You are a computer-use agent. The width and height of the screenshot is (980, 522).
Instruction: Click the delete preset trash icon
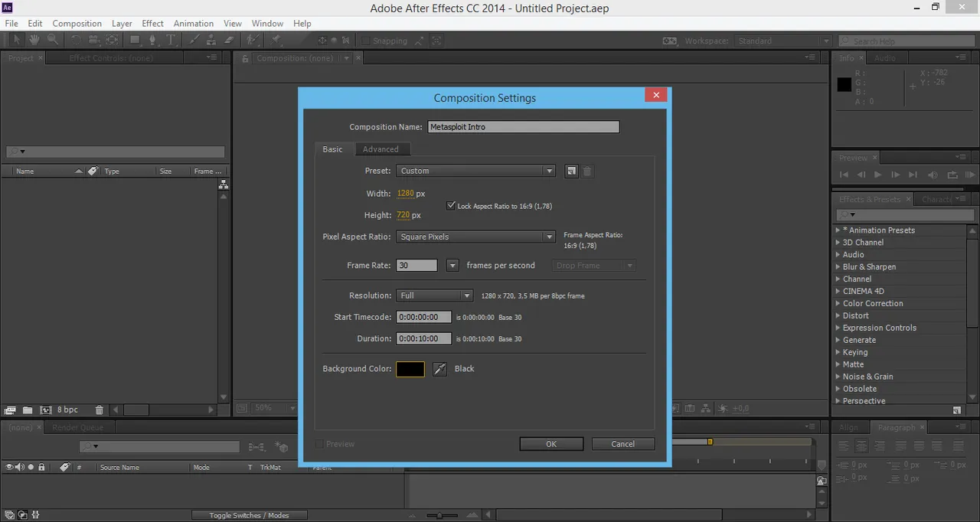[x=587, y=171]
